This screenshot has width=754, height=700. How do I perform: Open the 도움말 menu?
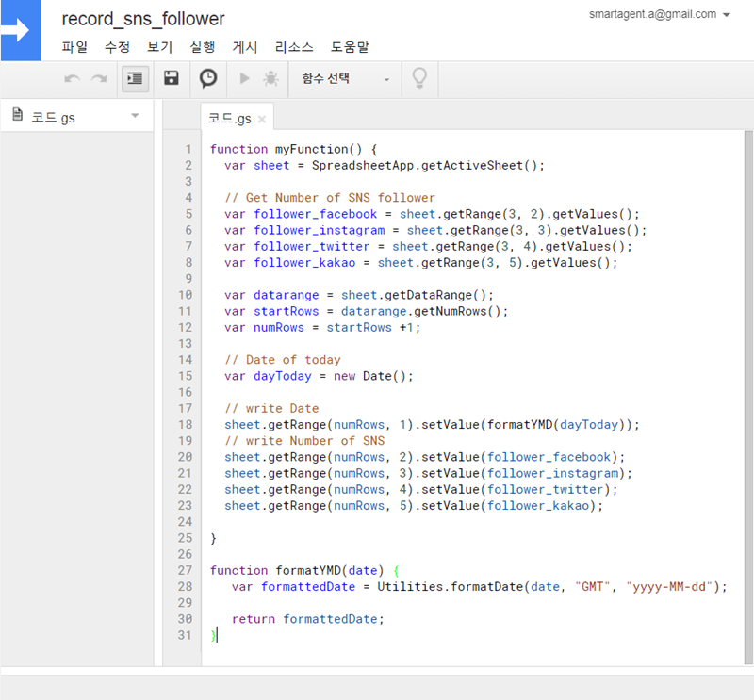point(350,47)
